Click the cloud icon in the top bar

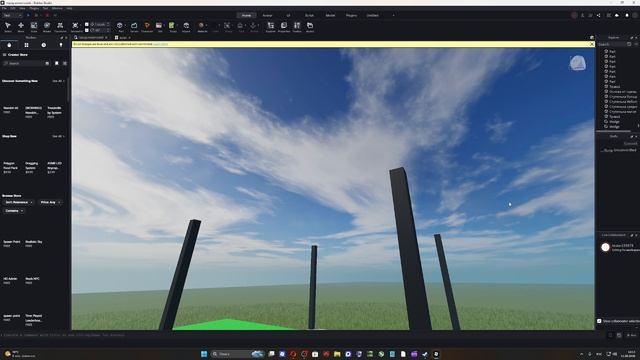point(617,15)
